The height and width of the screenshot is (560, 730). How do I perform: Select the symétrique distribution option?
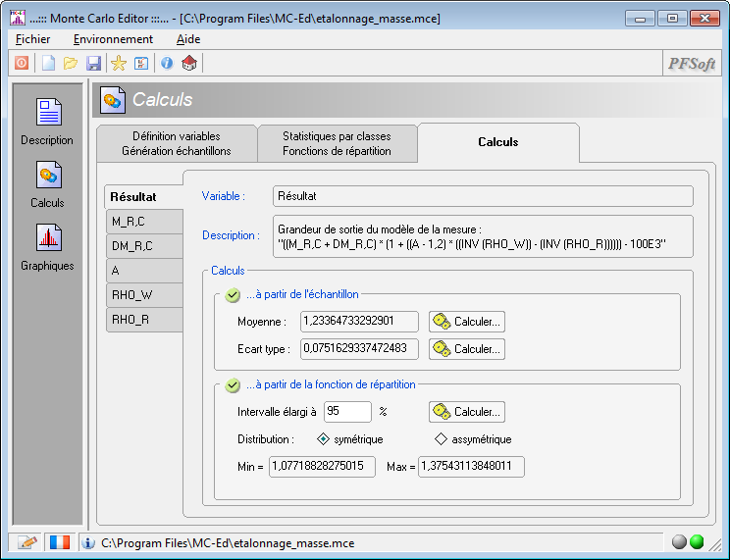[325, 439]
